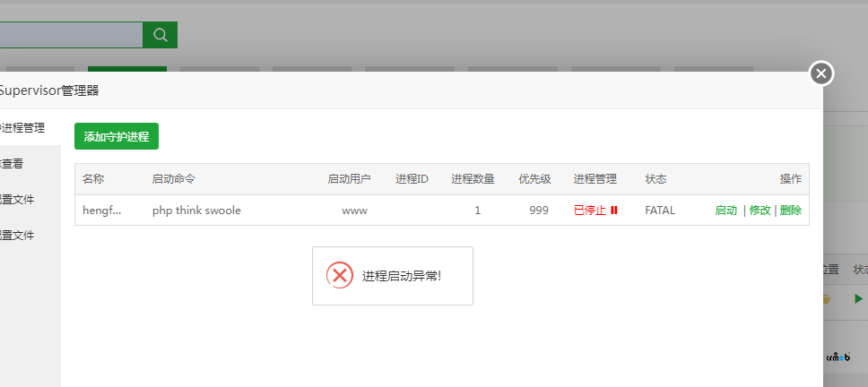Click the search input field
Viewport: 868px width, 387px height.
coord(72,35)
